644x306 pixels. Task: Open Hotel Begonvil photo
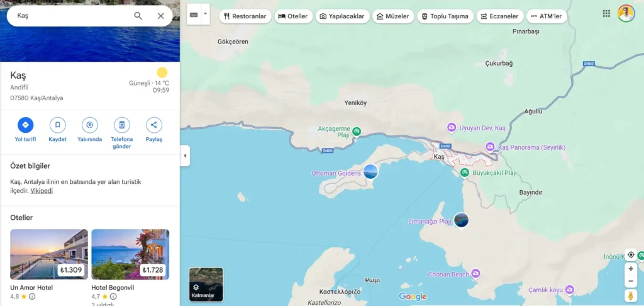tap(130, 254)
